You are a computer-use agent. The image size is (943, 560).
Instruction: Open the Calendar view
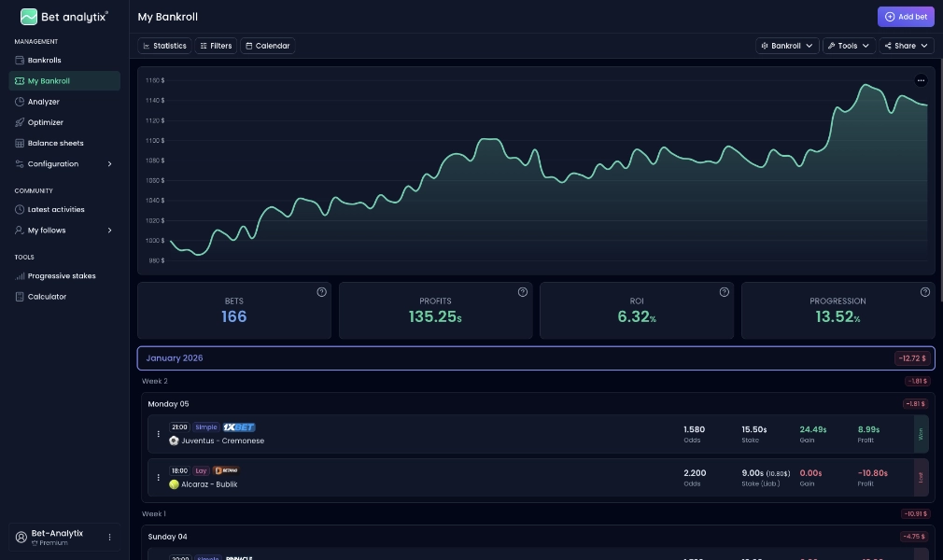coord(268,45)
